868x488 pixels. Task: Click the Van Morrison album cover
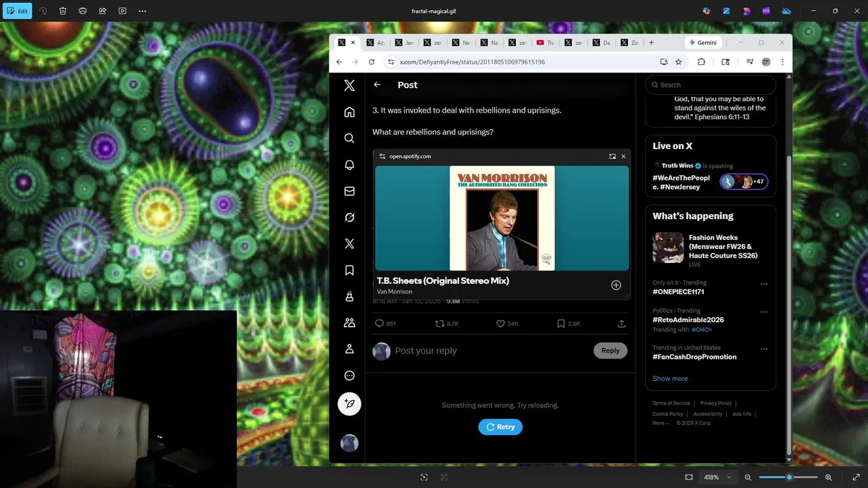pos(502,218)
